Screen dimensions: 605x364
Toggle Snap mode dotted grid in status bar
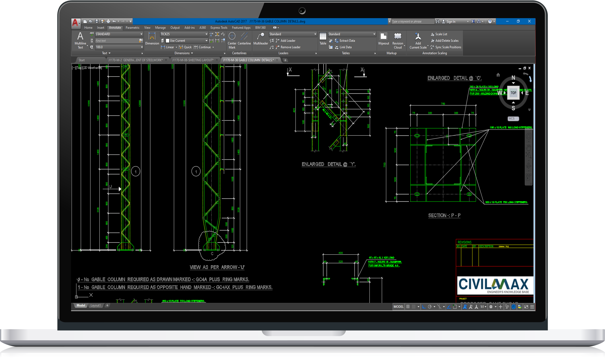(x=414, y=307)
